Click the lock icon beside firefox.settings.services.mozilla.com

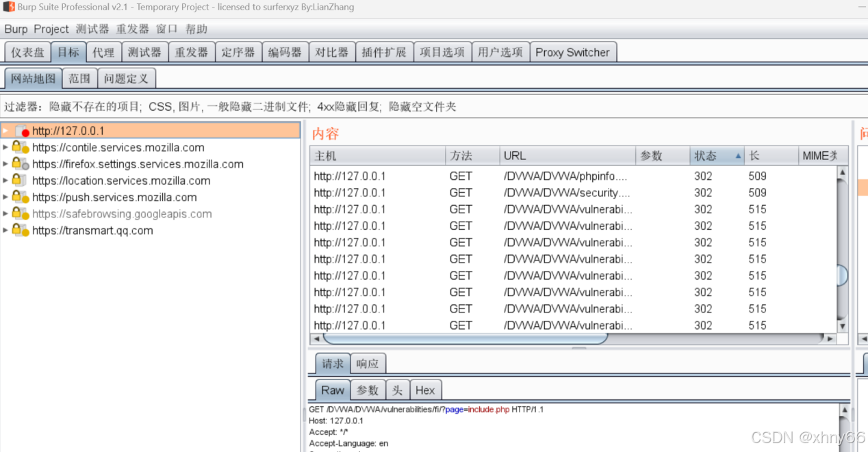click(21, 164)
